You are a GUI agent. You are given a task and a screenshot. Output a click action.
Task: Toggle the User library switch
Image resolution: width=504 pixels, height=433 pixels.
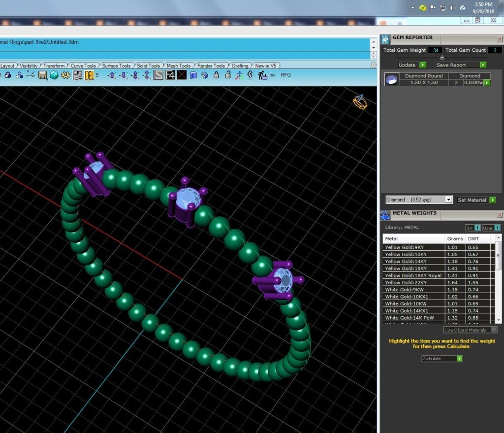pyautogui.click(x=491, y=228)
